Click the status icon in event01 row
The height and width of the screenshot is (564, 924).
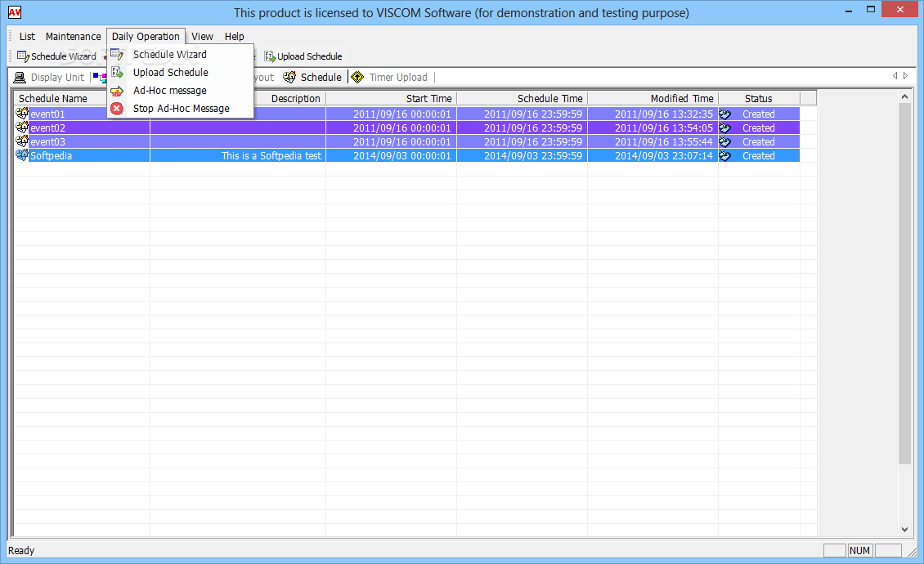click(x=724, y=114)
